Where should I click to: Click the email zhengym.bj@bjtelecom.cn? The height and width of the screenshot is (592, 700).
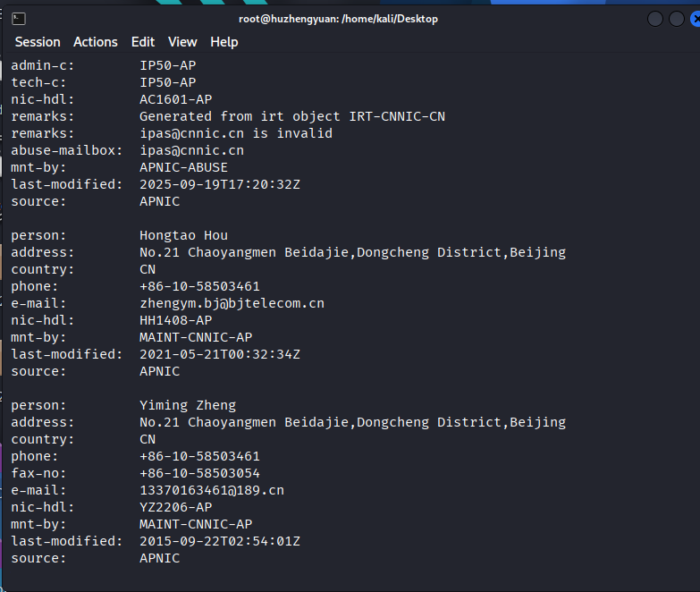click(x=232, y=303)
